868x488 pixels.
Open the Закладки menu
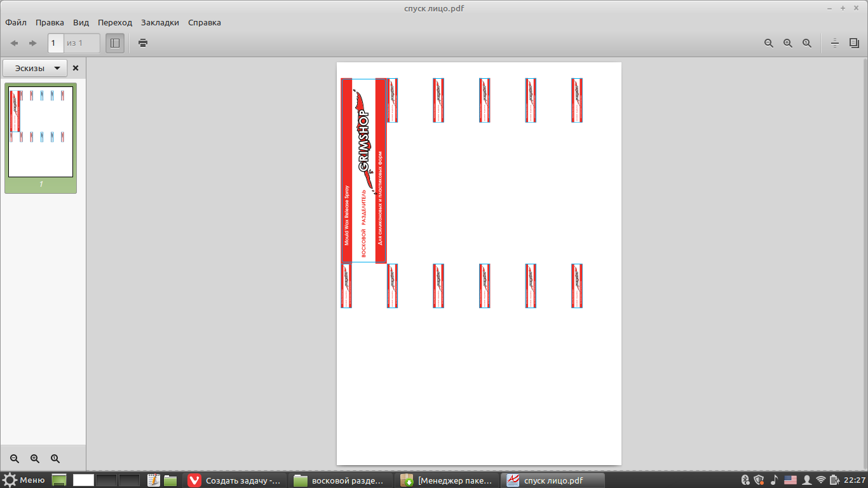(160, 22)
